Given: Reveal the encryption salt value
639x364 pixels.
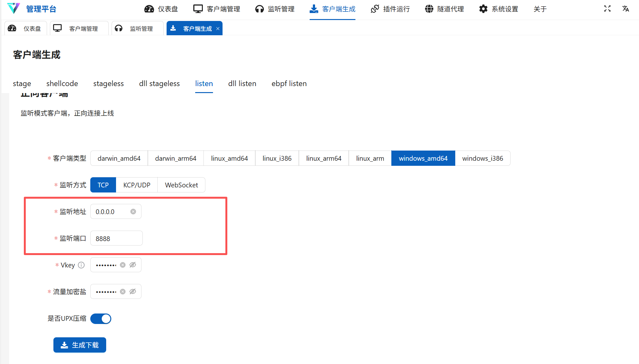Looking at the screenshot, I should pos(133,292).
